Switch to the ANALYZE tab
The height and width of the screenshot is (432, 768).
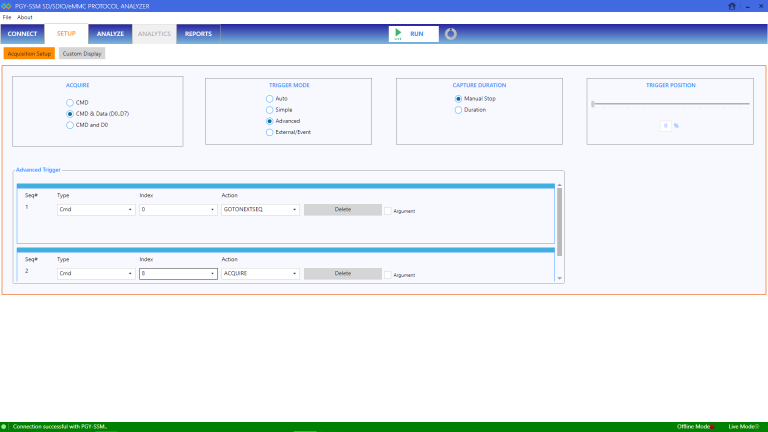coord(110,34)
